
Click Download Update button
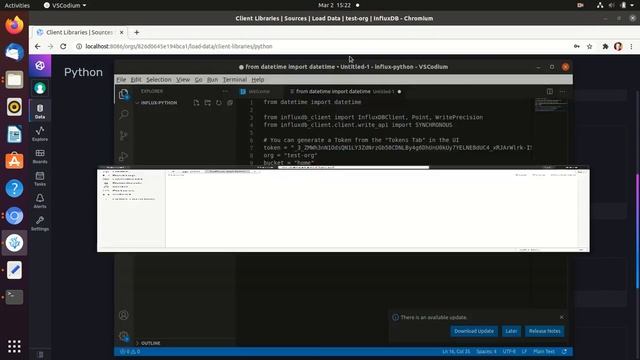(x=474, y=331)
